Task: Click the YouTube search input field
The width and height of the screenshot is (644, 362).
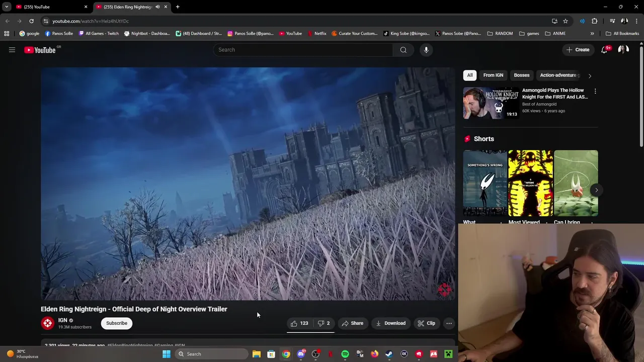Action: click(303, 50)
